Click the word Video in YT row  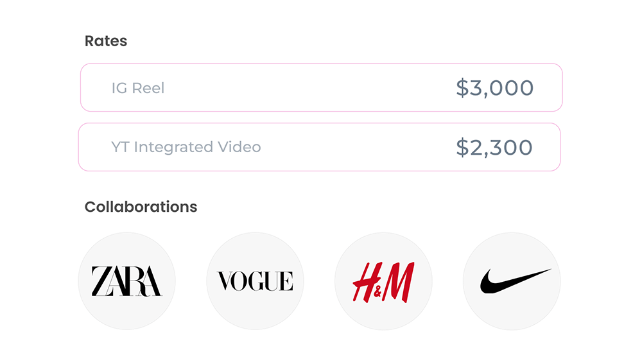pyautogui.click(x=238, y=147)
